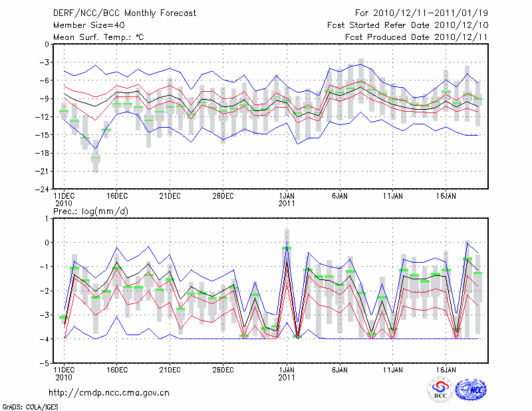This screenshot has width=532, height=411.
Task: Open the cmdp.ncc.cma.gov.cn URL link
Action: pyautogui.click(x=110, y=392)
